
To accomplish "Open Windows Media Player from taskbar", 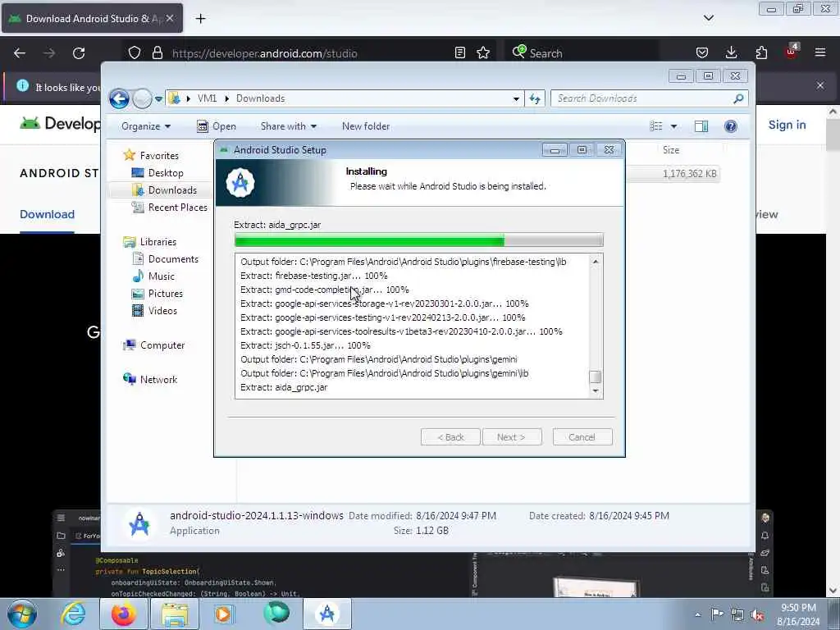I will 223,614.
